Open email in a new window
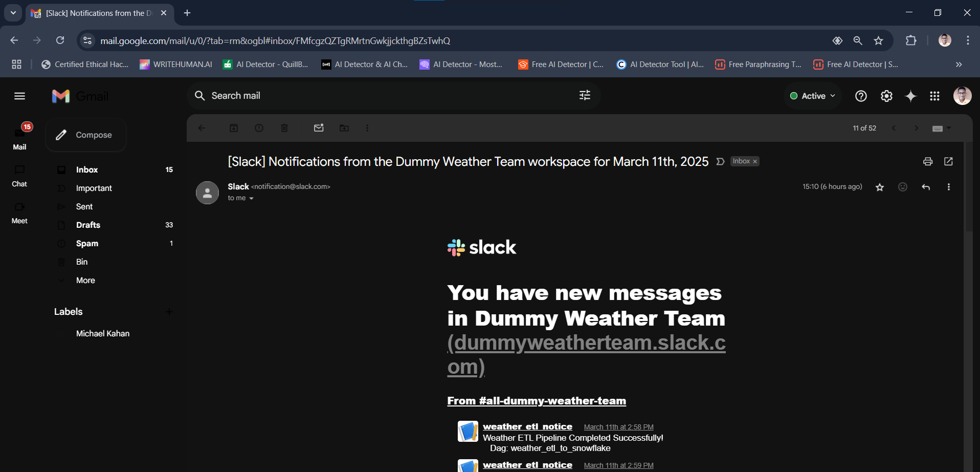 point(948,161)
